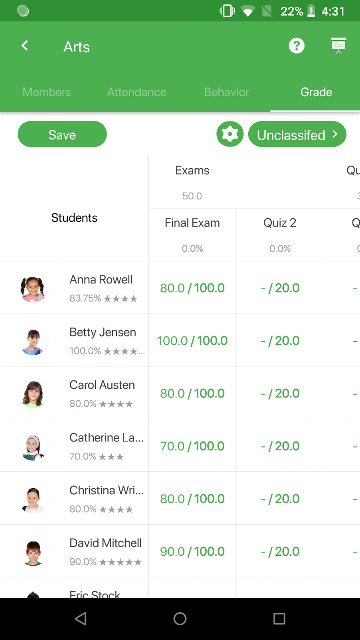The width and height of the screenshot is (360, 640).
Task: Switch to the Members tab
Action: coord(47,92)
